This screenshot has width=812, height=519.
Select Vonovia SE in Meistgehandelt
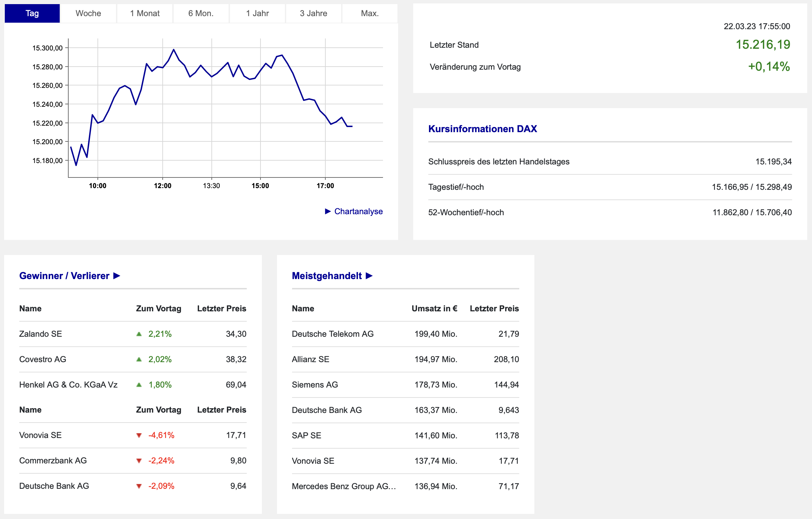click(x=313, y=461)
